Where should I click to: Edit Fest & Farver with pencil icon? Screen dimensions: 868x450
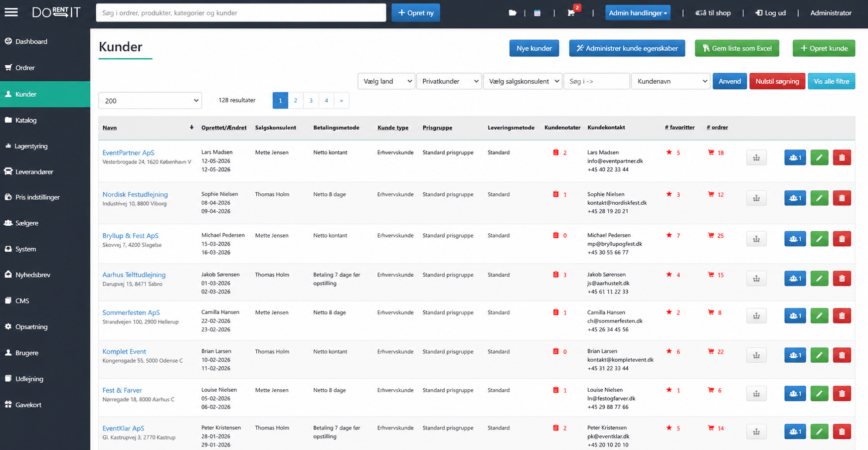[x=819, y=394]
